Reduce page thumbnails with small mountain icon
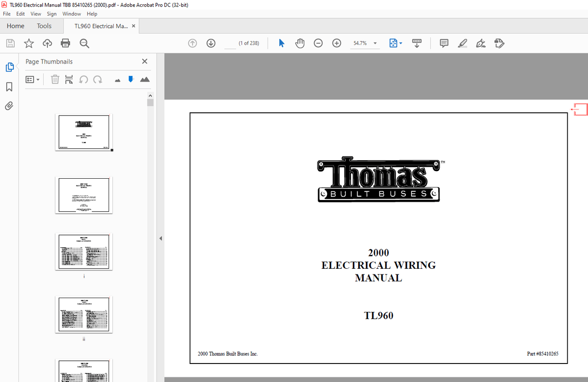588x382 pixels. coord(117,80)
